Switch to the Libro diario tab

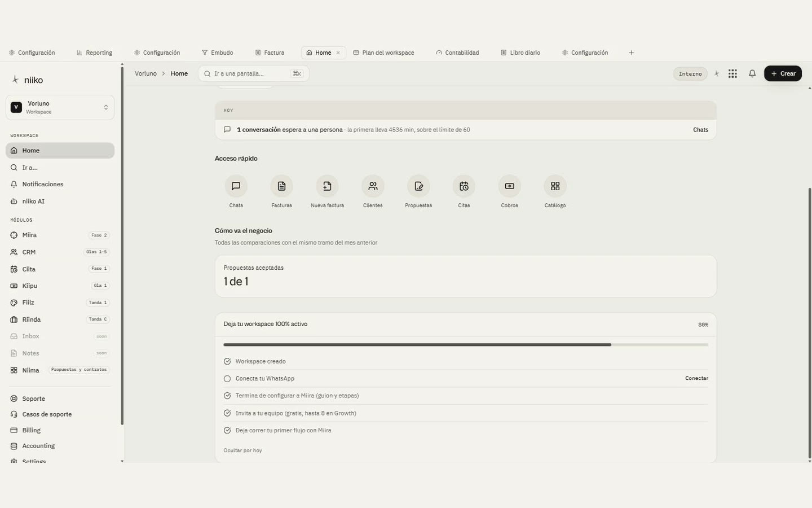pyautogui.click(x=520, y=52)
